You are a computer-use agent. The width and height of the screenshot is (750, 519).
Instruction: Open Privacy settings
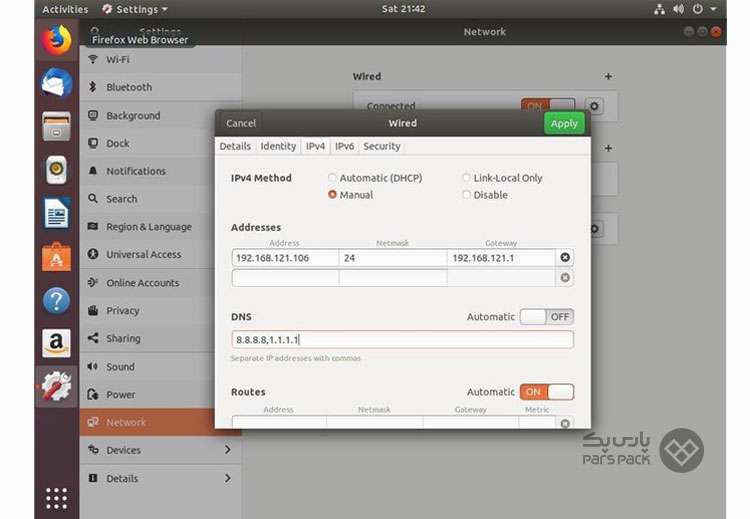pos(160,311)
